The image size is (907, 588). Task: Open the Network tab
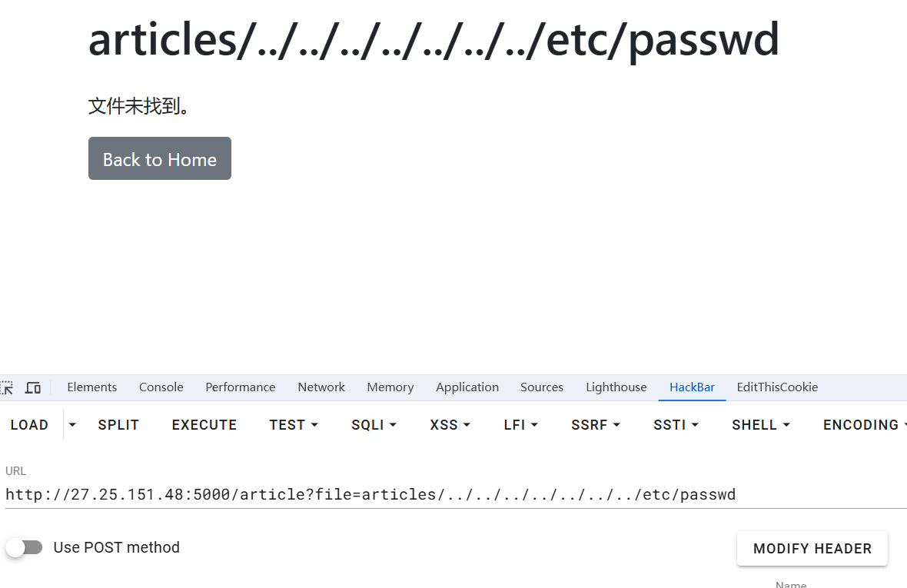[x=321, y=387]
